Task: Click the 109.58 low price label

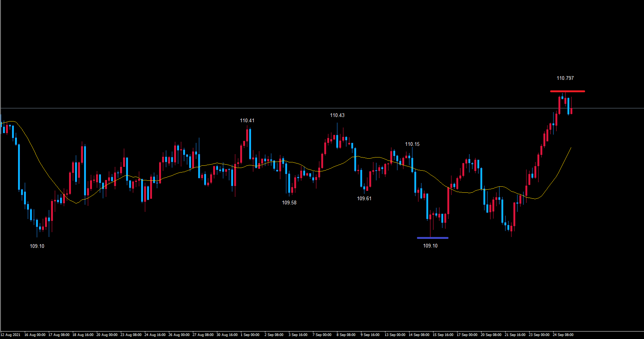Action: pos(289,203)
